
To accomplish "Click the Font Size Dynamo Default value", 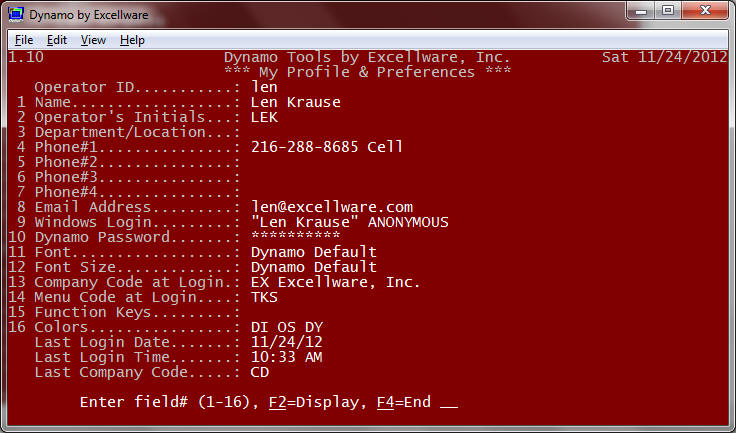I will [313, 267].
